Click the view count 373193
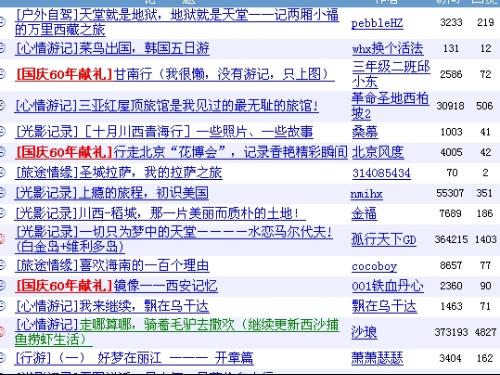The image size is (500, 375). tap(451, 332)
